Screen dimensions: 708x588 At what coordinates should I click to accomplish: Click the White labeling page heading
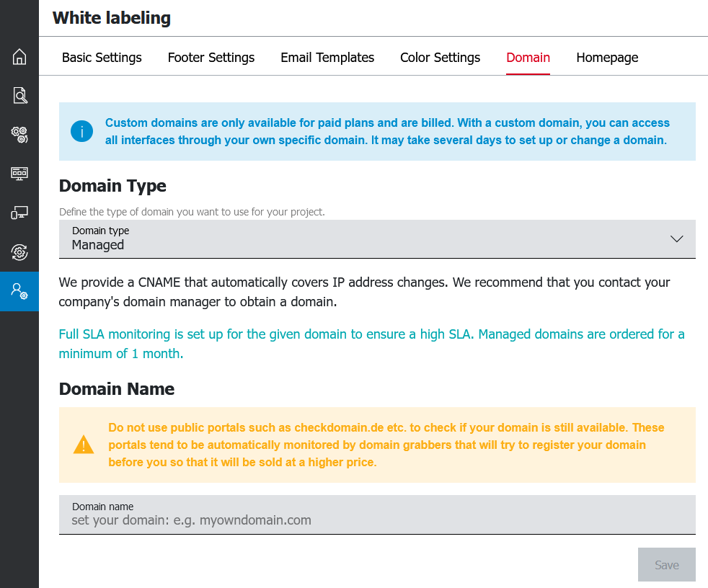point(112,18)
